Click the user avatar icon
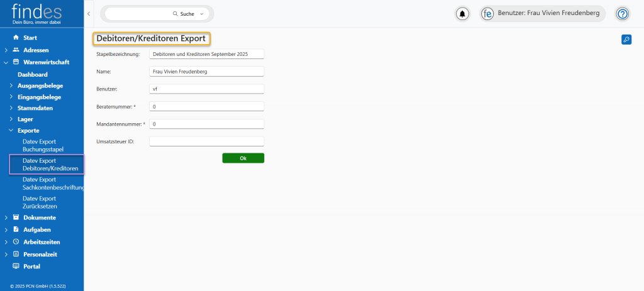This screenshot has width=644, height=291. click(x=487, y=14)
